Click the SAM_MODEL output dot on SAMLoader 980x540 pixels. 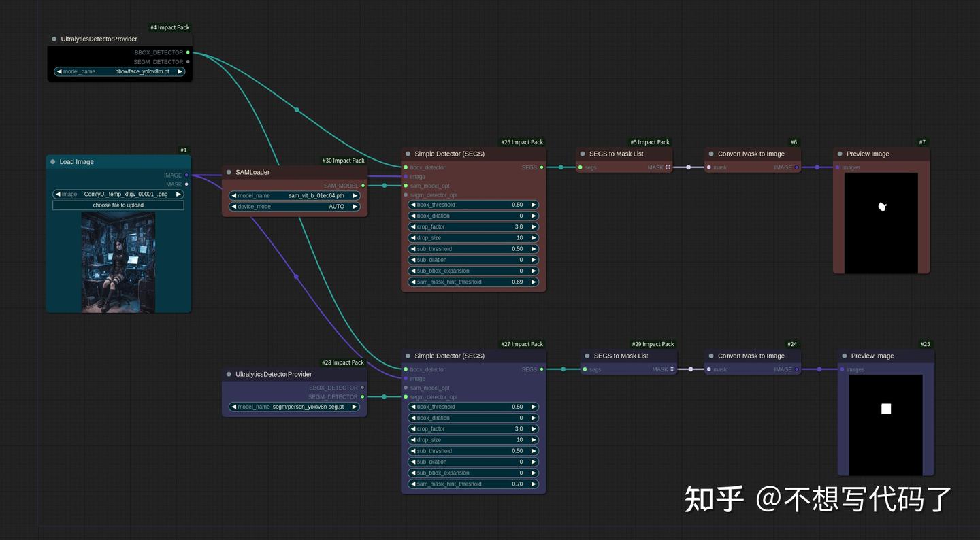(363, 185)
